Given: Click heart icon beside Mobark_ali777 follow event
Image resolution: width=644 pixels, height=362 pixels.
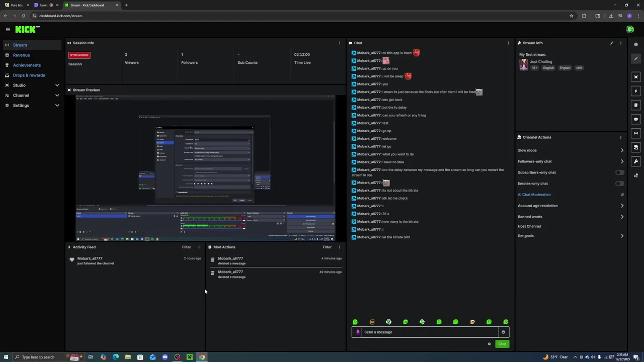Looking at the screenshot, I should pos(71,260).
